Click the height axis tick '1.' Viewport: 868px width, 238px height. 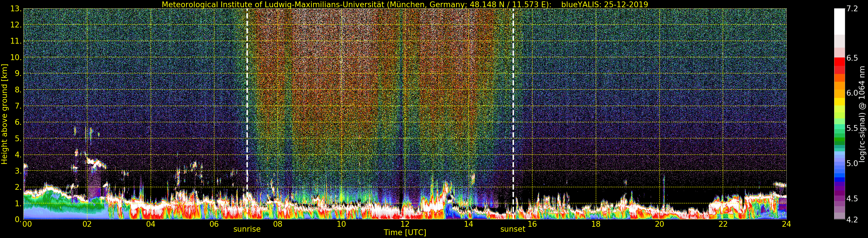[18, 203]
